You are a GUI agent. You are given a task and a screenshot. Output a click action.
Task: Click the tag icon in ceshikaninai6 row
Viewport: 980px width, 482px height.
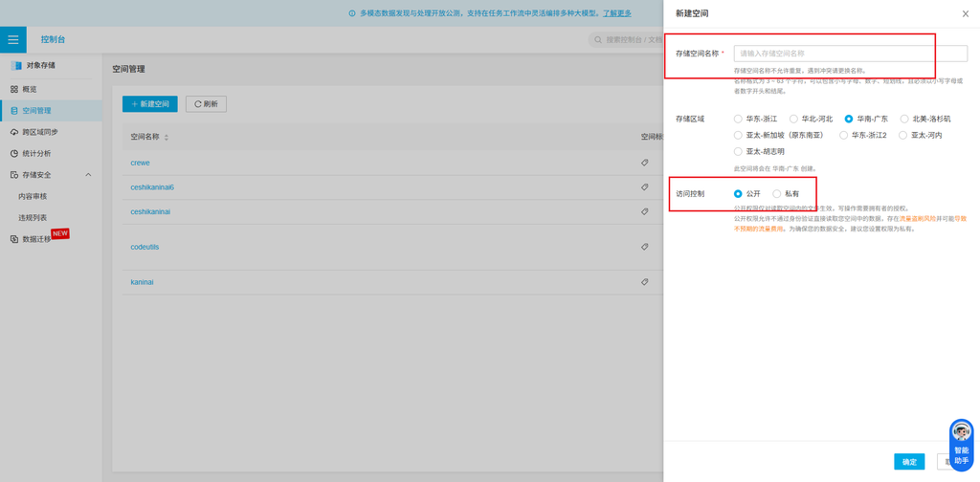644,186
